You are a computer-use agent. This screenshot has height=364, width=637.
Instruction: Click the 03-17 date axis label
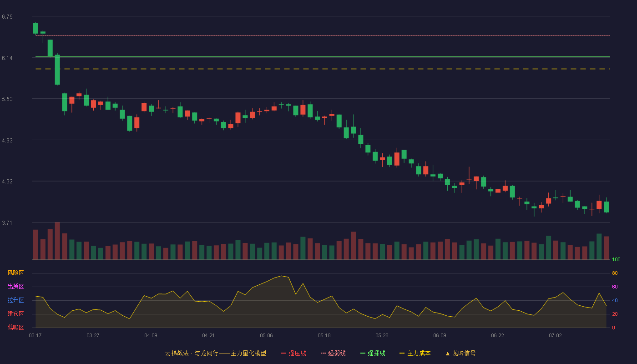35,335
